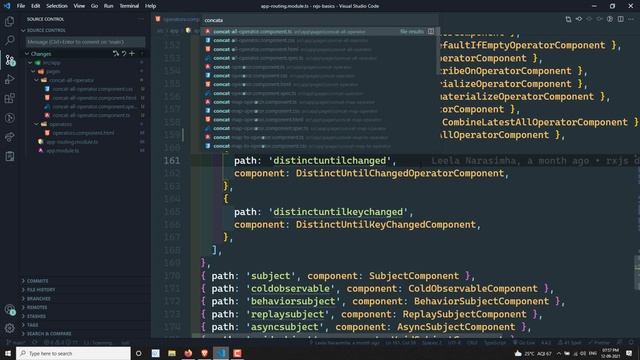The width and height of the screenshot is (640, 360).
Task: Switch to VS Code on the taskbar
Action: tap(221, 353)
